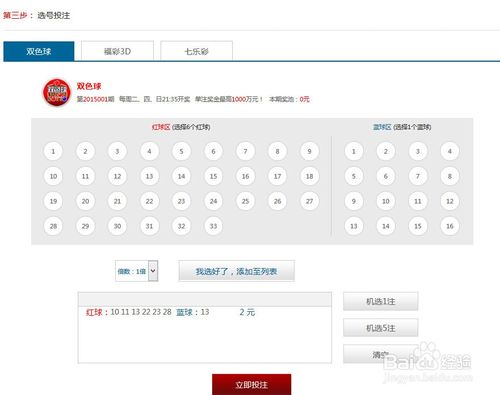Screen dimensions: 500x395
Task: Select blue ball number 10
Action: [386, 201]
